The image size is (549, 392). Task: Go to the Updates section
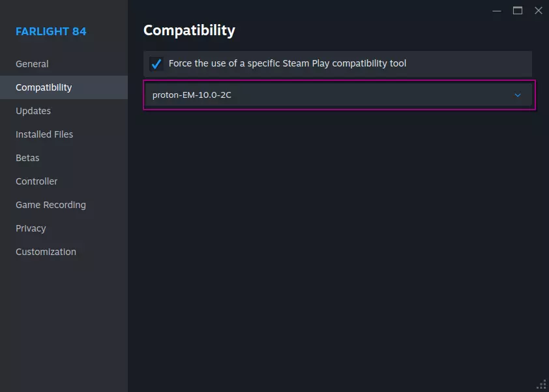[33, 111]
